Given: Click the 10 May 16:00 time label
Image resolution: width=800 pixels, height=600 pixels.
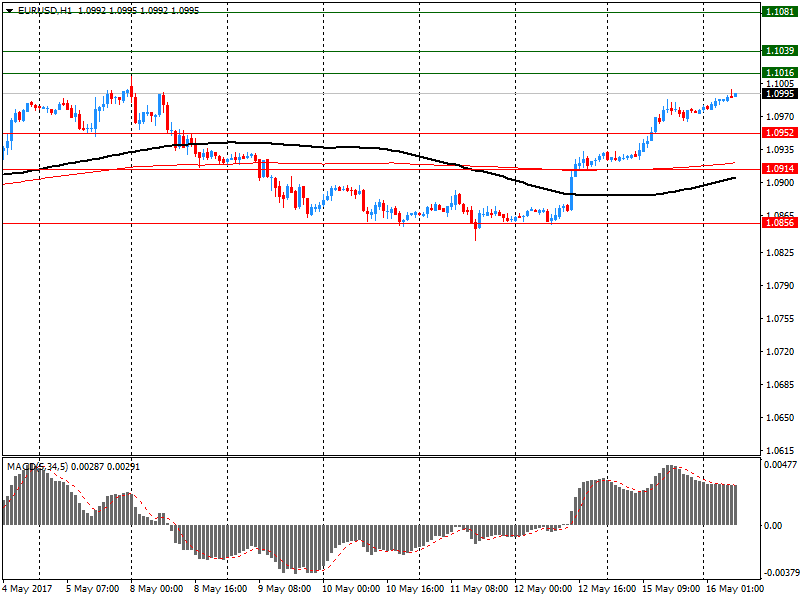Looking at the screenshot, I should [x=415, y=588].
